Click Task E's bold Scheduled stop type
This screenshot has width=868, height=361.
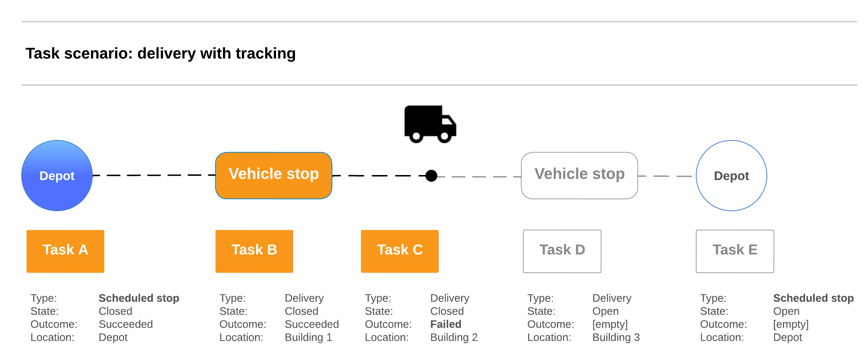pyautogui.click(x=813, y=298)
